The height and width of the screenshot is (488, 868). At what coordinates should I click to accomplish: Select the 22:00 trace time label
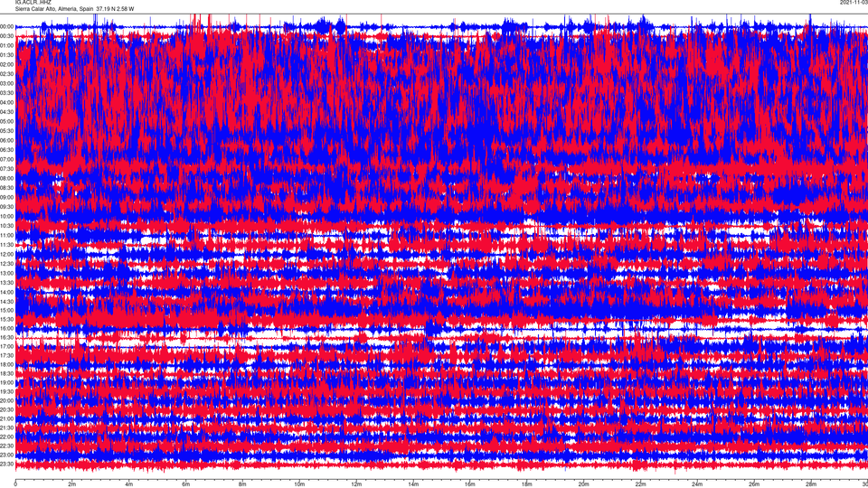point(6,436)
